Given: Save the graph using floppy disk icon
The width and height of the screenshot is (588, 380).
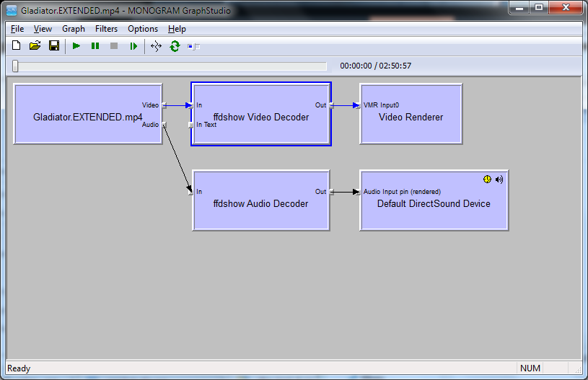Looking at the screenshot, I should click(54, 45).
